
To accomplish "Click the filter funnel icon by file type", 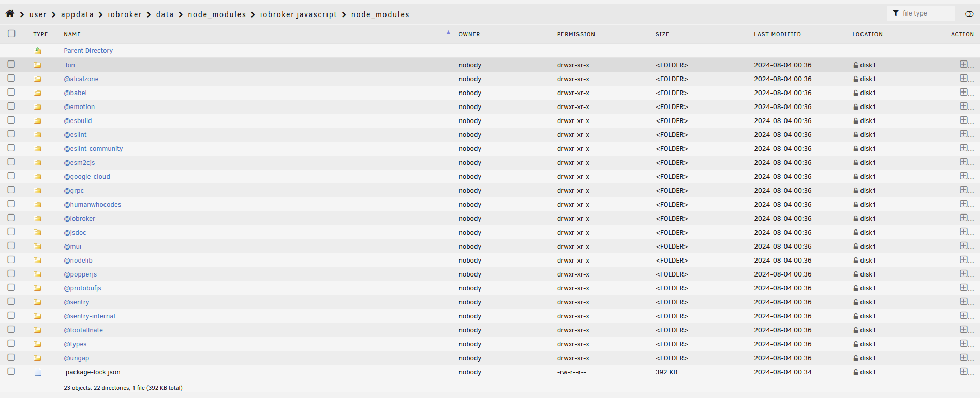I will (896, 13).
